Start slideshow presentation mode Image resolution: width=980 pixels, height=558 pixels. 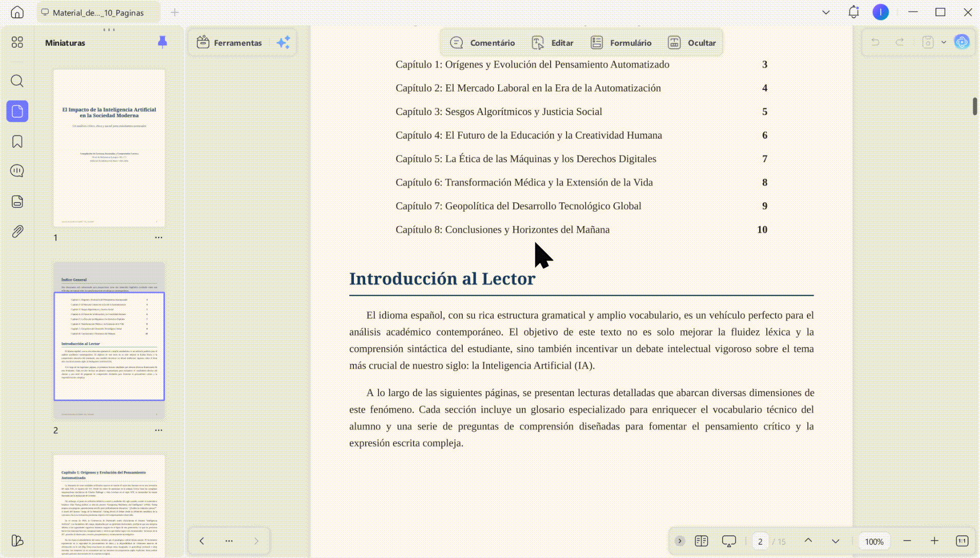[729, 541]
